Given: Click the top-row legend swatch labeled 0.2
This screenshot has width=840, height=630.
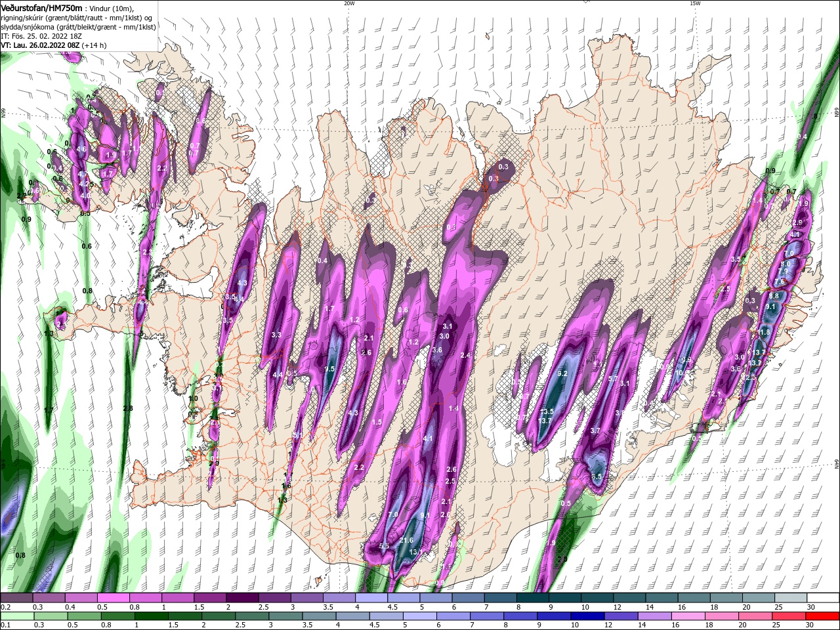Looking at the screenshot, I should point(16,598).
